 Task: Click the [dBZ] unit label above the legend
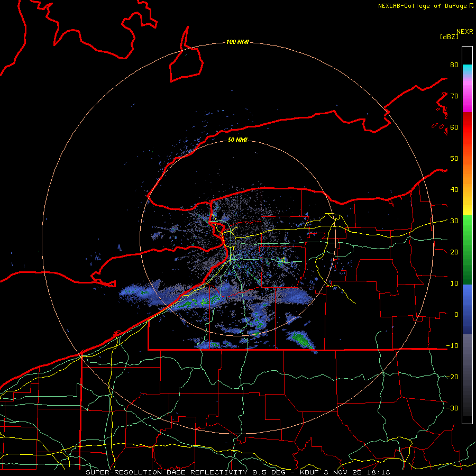[449, 36]
